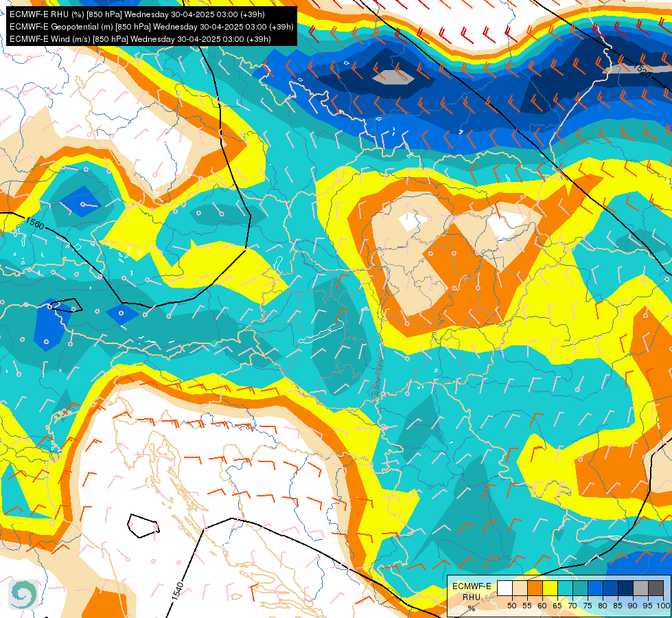Click the legend value 70
672x618 pixels.
click(572, 606)
